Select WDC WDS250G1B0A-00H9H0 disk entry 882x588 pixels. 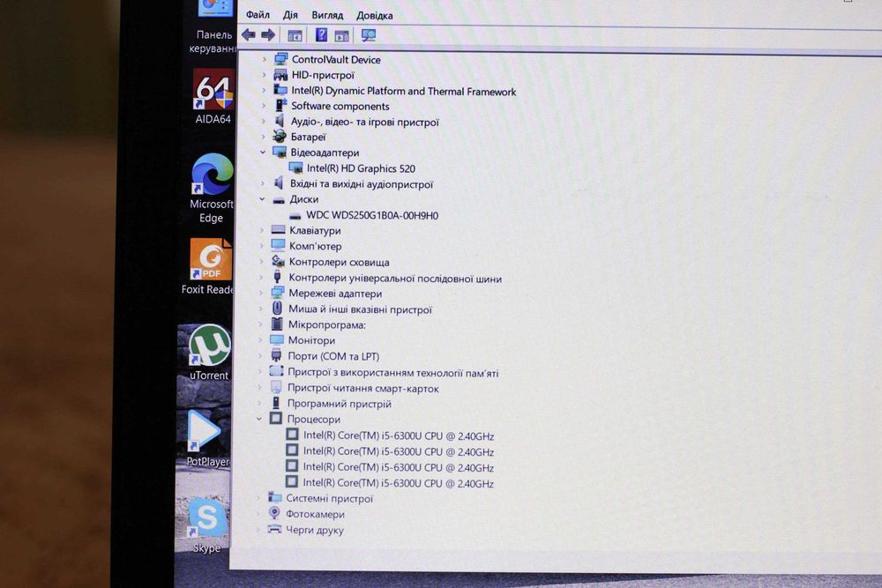click(372, 215)
